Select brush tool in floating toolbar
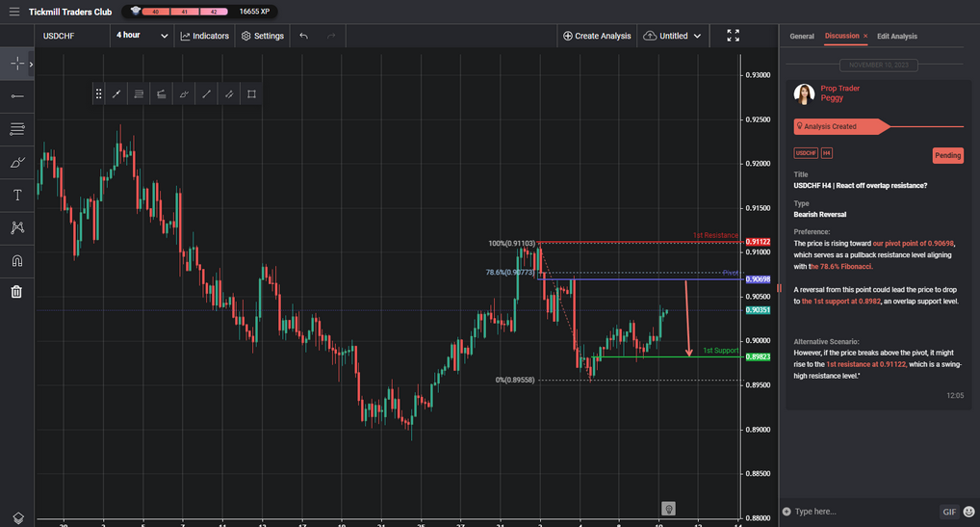This screenshot has width=980, height=527. 184,94
